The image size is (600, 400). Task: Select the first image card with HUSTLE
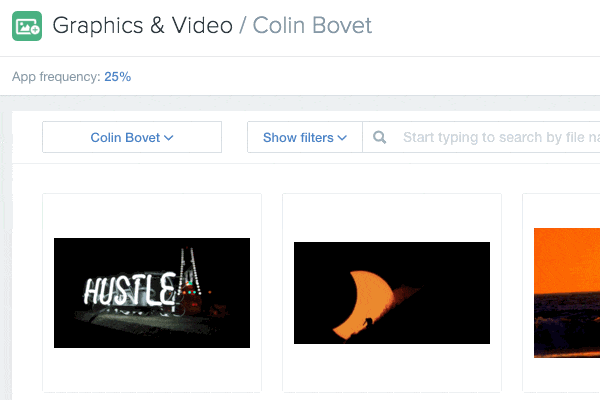click(x=152, y=293)
